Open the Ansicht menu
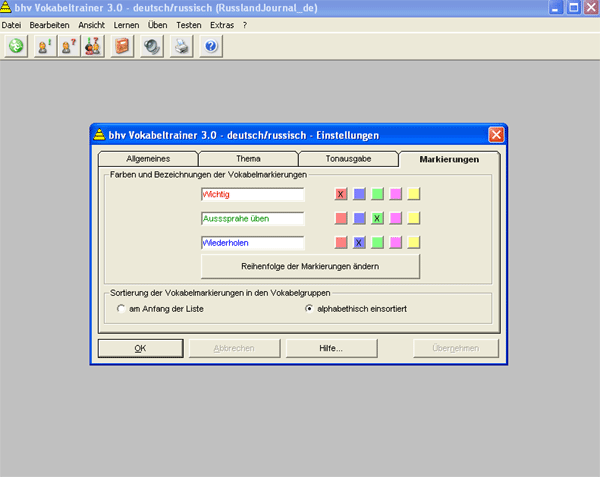 pos(91,25)
